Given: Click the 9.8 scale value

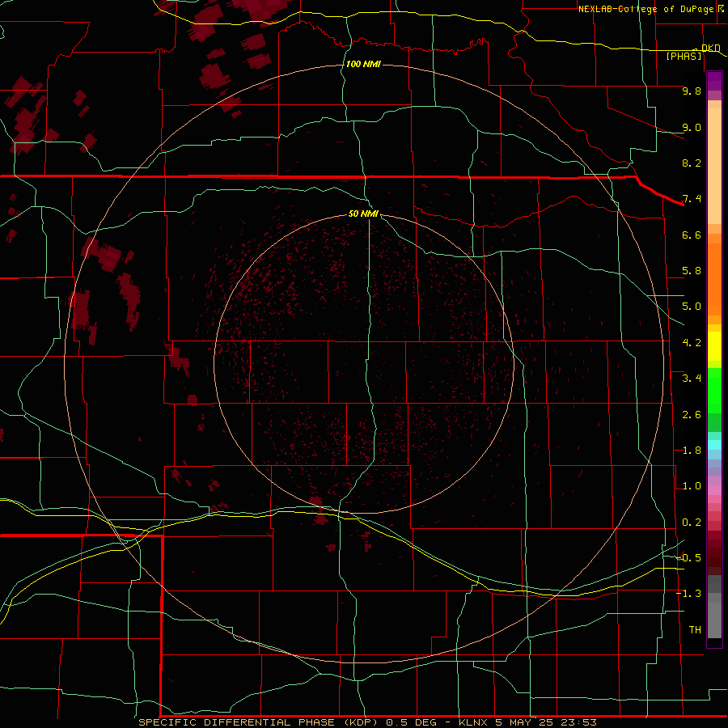Looking at the screenshot, I should click(692, 91).
